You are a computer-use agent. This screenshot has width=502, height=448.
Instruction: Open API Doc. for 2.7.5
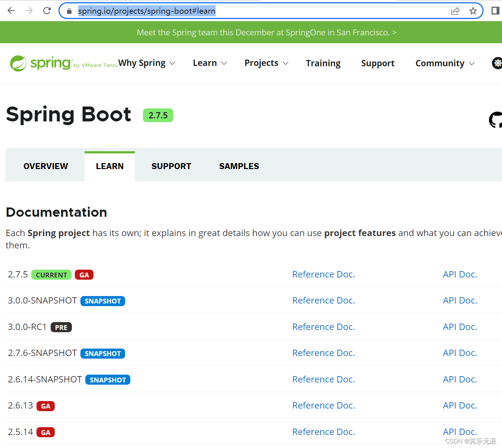click(x=460, y=274)
